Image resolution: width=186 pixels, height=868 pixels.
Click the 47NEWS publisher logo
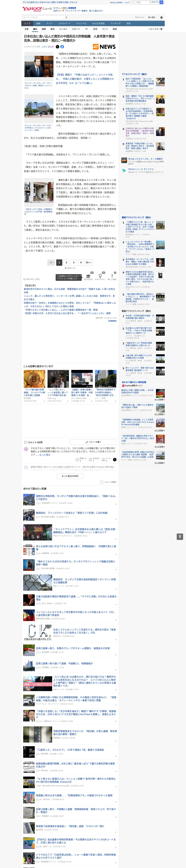point(104,47)
